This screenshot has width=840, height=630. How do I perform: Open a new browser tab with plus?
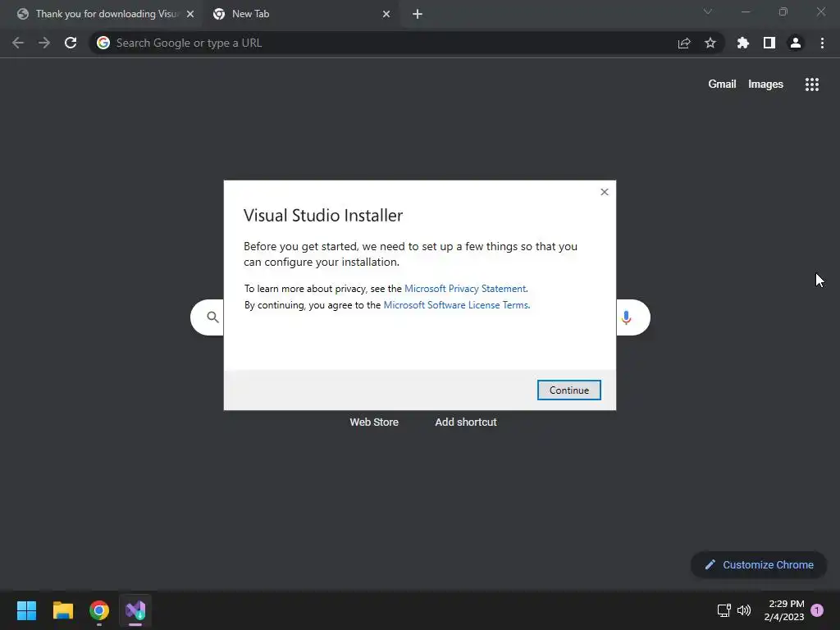418,14
